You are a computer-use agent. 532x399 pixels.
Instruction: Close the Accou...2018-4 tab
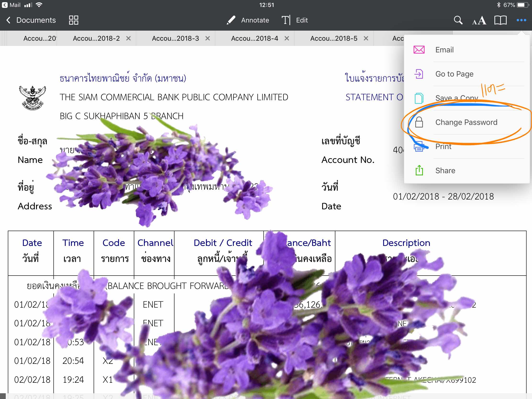coord(287,39)
